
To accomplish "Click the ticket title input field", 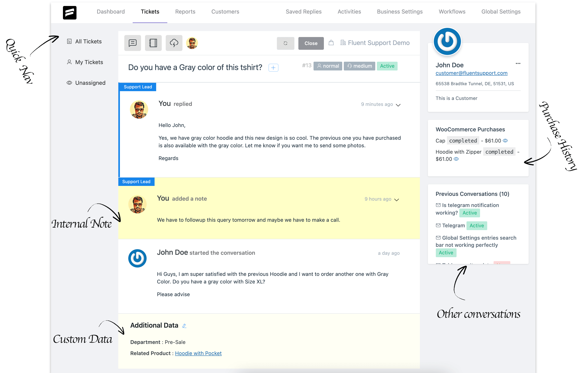I will tap(196, 67).
